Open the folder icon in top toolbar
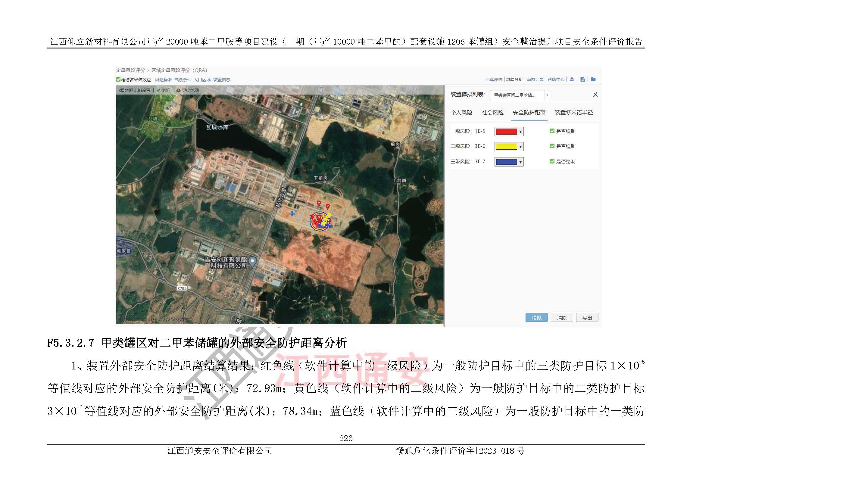Viewport: 868px width, 498px height. click(593, 79)
